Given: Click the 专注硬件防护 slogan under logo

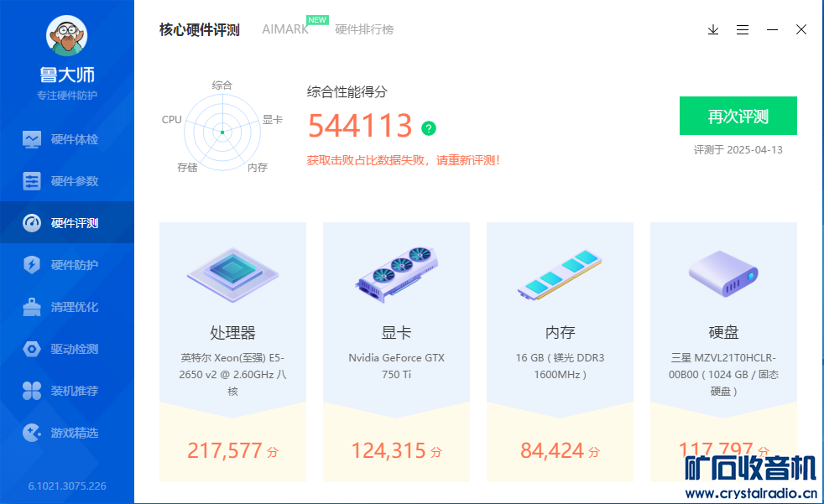Looking at the screenshot, I should pyautogui.click(x=67, y=95).
